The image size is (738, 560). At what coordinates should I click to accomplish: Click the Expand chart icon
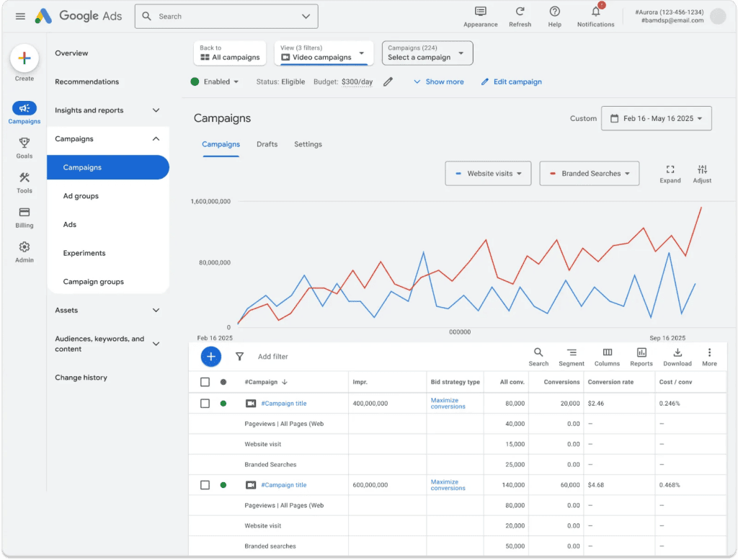click(670, 169)
